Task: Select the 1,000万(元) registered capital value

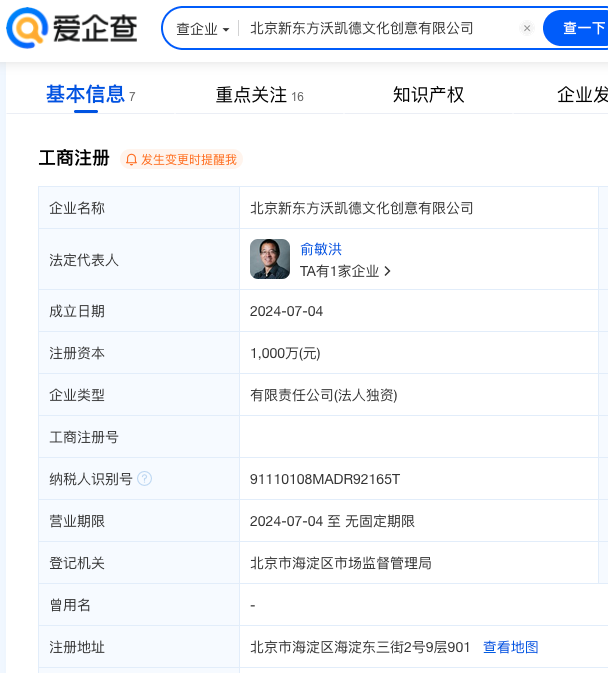Action: click(285, 353)
